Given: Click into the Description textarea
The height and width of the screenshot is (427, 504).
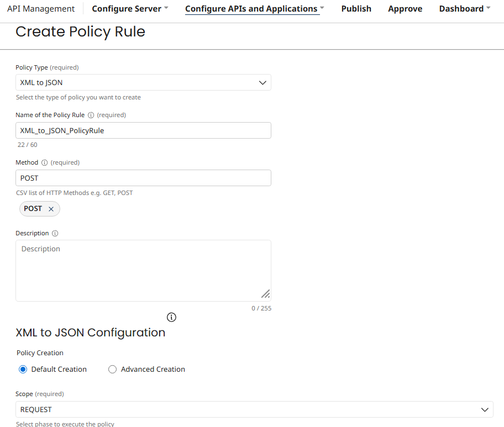Looking at the screenshot, I should pyautogui.click(x=143, y=271).
